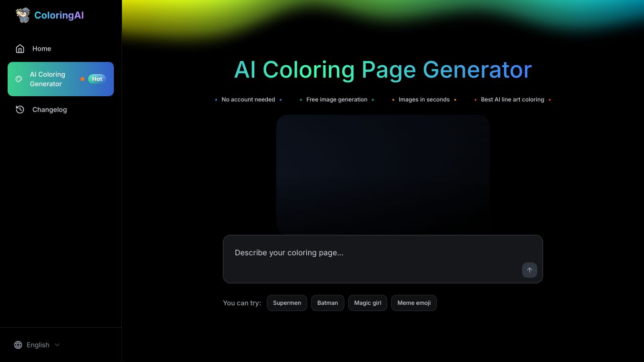Click the Hot badge on AI Coloring Generator
This screenshot has width=644, height=362.
coord(97,79)
